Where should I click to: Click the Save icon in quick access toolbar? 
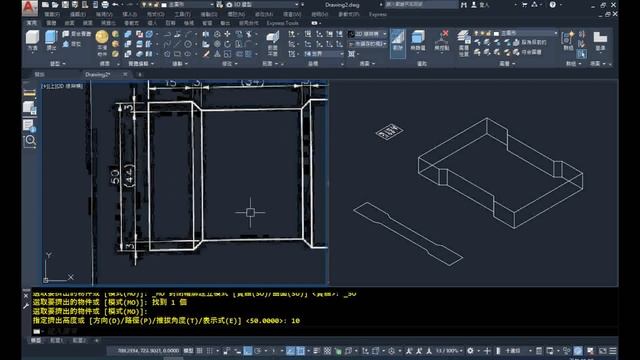[x=65, y=4]
